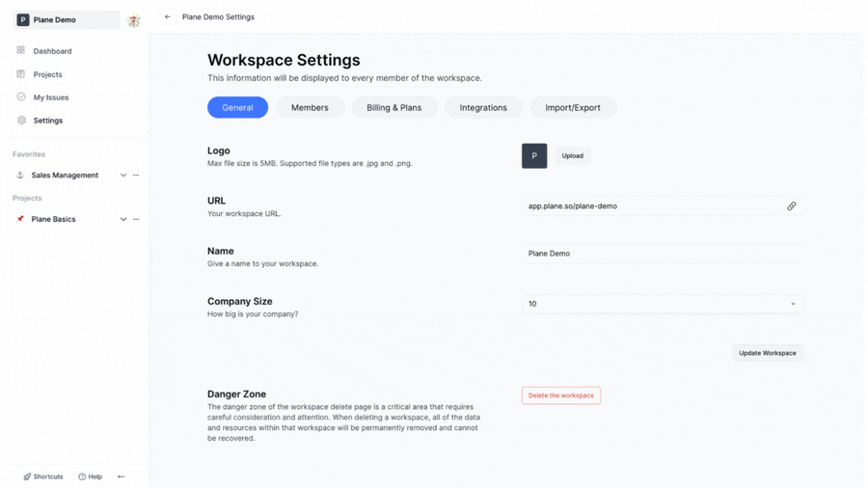Image resolution: width=868 pixels, height=488 pixels.
Task: Open Help from the bottom bar
Action: tap(91, 476)
